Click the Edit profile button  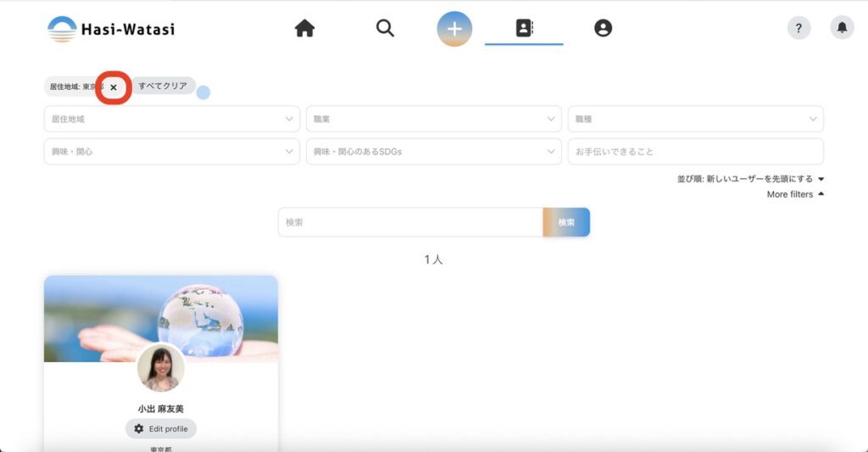coord(161,429)
